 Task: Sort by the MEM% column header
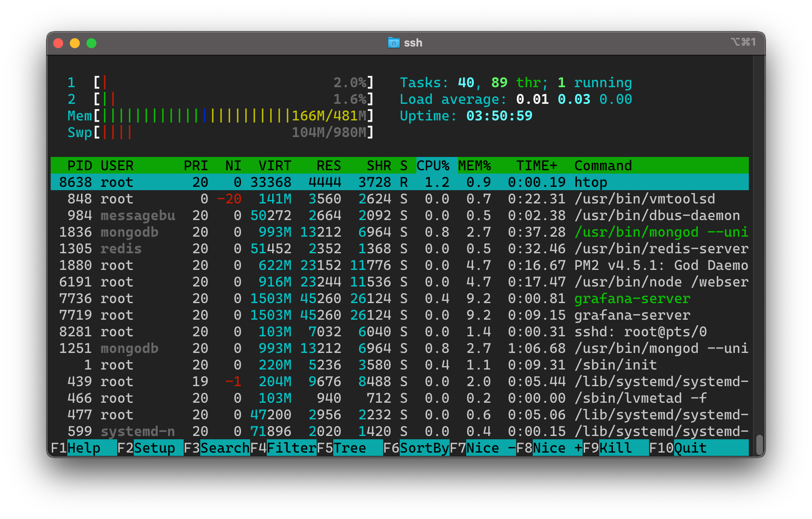coord(474,166)
